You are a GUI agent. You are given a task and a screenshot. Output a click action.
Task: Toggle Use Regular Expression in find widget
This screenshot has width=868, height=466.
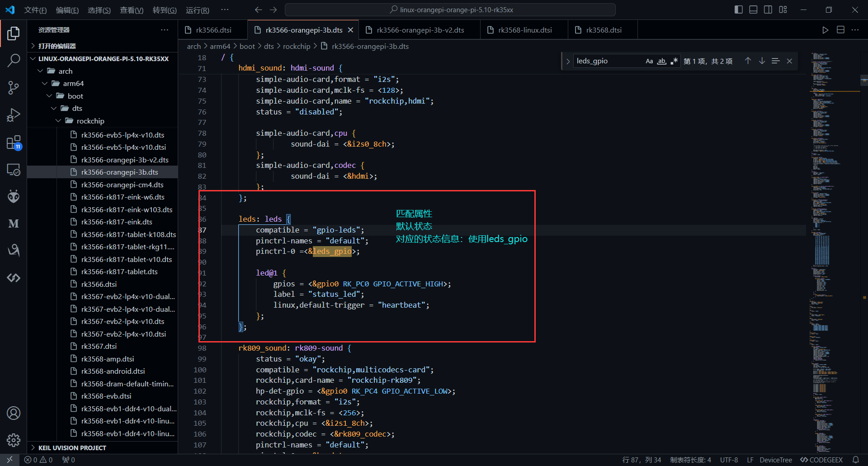pyautogui.click(x=674, y=61)
